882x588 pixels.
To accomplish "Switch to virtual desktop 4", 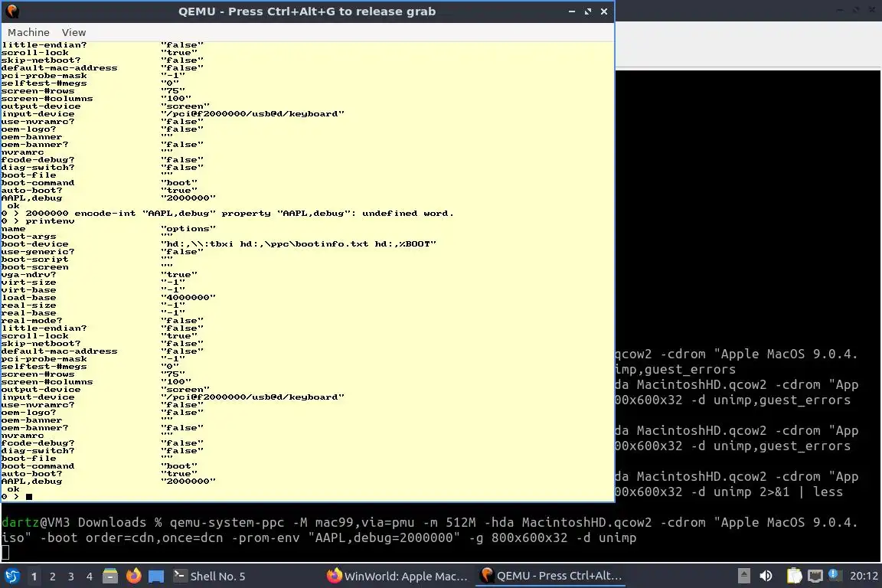I will (x=90, y=577).
